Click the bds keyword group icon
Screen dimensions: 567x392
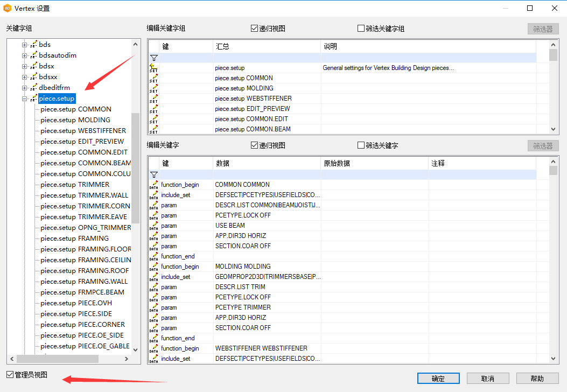point(33,45)
